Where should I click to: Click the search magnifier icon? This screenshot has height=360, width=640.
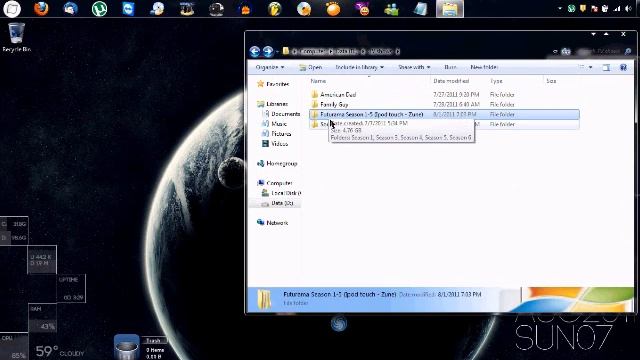628,51
